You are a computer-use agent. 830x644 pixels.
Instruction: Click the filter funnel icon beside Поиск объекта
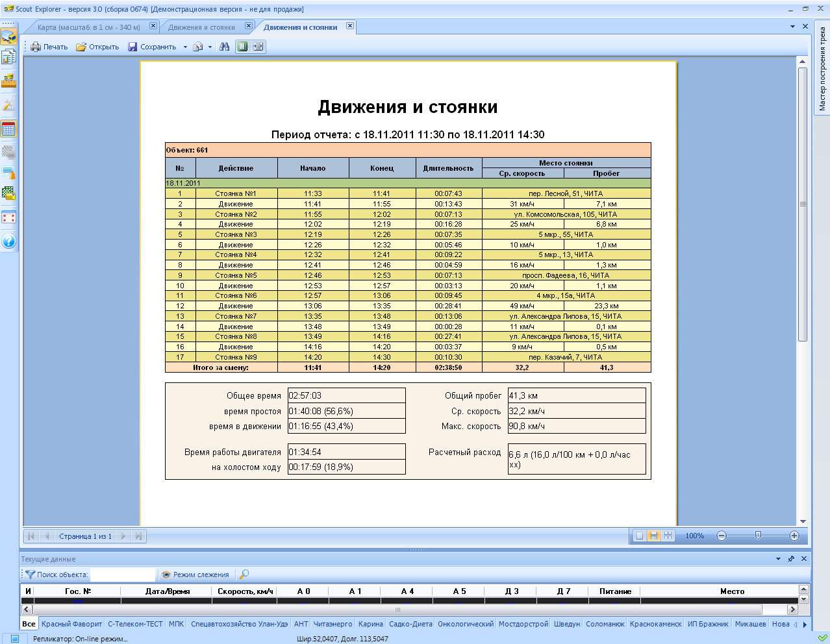[30, 575]
